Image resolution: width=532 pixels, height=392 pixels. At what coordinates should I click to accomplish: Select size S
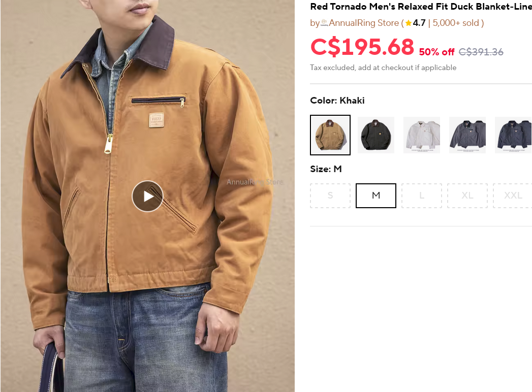pos(330,195)
